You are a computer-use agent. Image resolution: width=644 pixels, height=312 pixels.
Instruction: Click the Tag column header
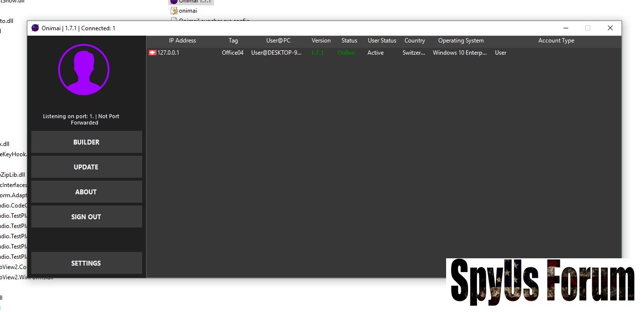[x=233, y=41]
